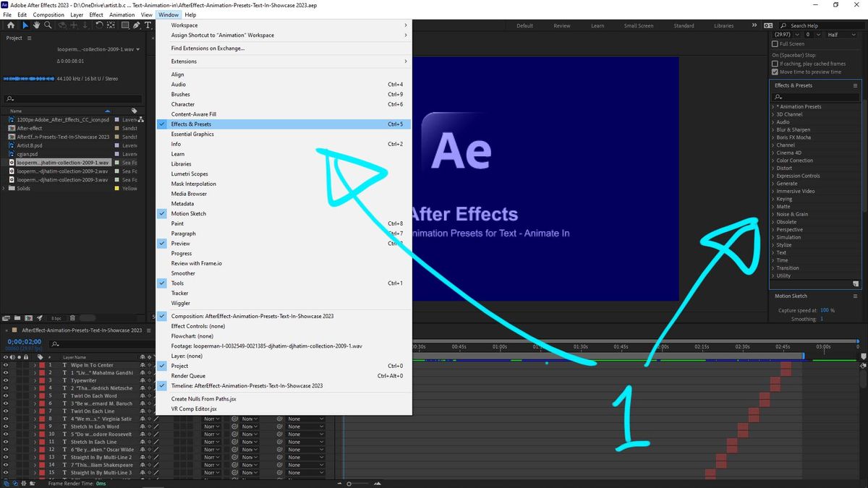Enable the Full Screen checkbox
The height and width of the screenshot is (488, 868).
tap(775, 44)
